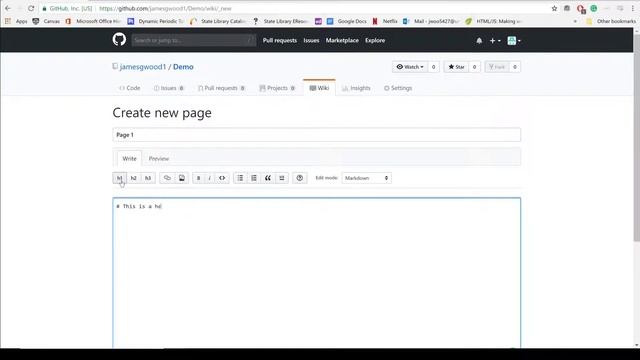
Task: Click the jamesgwood1 owner link
Action: pyautogui.click(x=143, y=67)
